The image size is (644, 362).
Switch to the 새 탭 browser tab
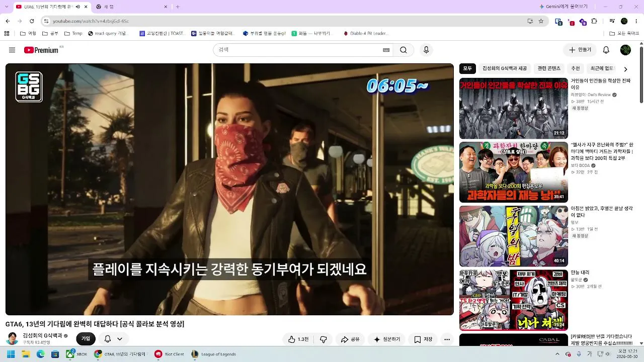point(131,7)
